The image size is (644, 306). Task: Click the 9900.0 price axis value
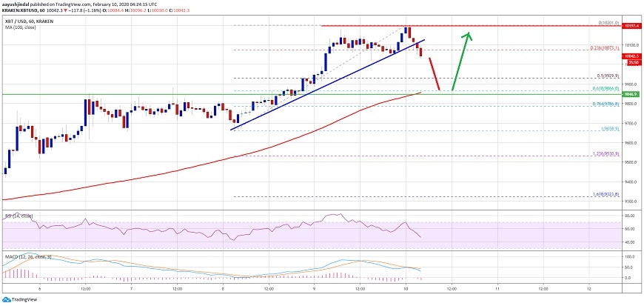[x=631, y=84]
